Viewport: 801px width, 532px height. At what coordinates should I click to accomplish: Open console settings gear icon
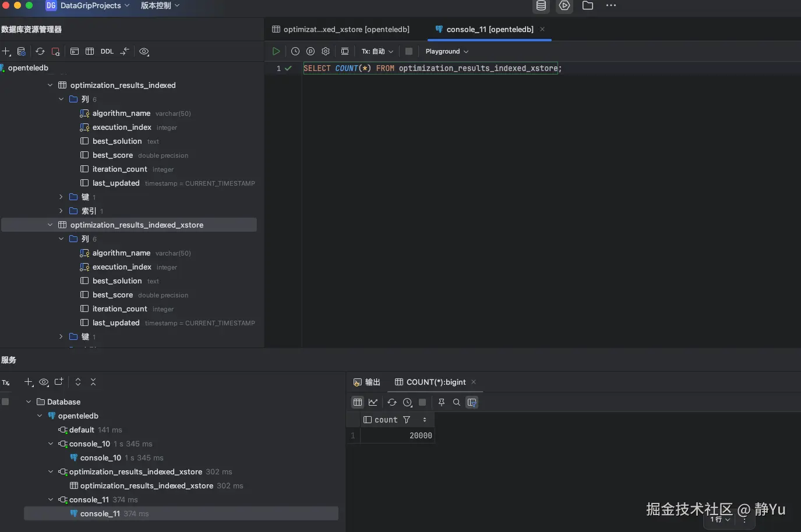point(326,51)
